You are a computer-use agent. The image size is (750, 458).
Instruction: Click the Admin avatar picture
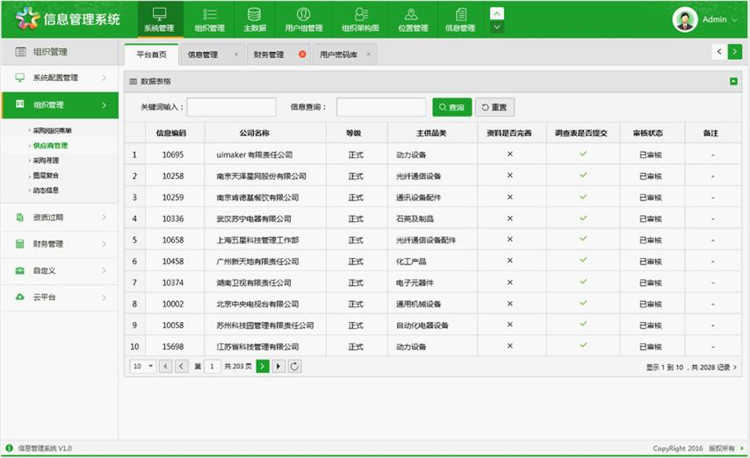(684, 20)
